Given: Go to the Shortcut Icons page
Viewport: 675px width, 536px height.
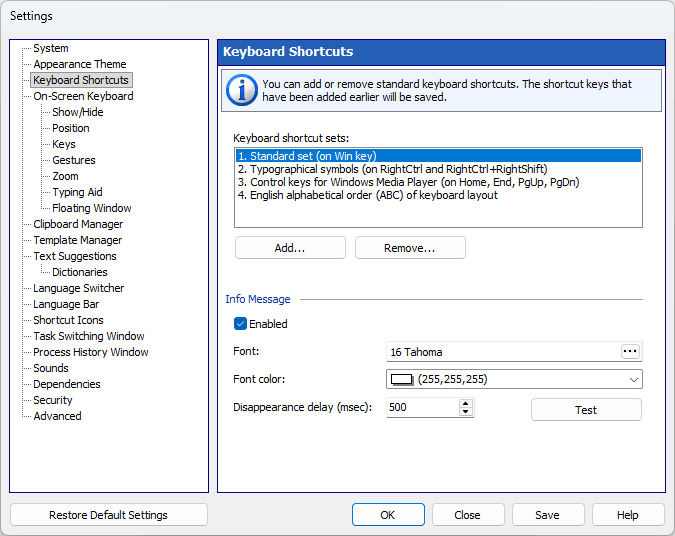Looking at the screenshot, I should (x=68, y=320).
